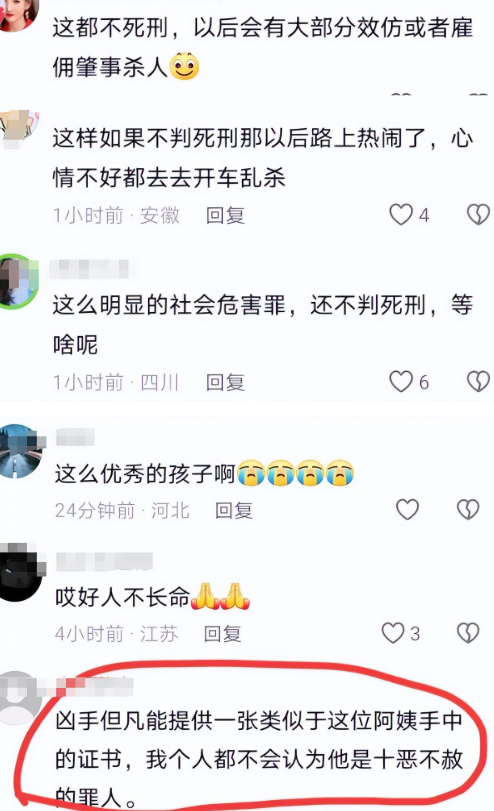Like the Anhui comment with 4 likes

(x=401, y=214)
